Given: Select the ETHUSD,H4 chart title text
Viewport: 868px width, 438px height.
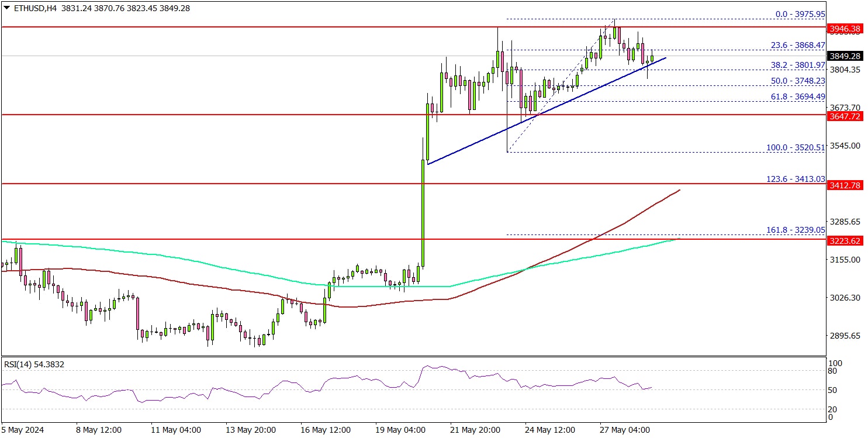Looking at the screenshot, I should click(32, 8).
